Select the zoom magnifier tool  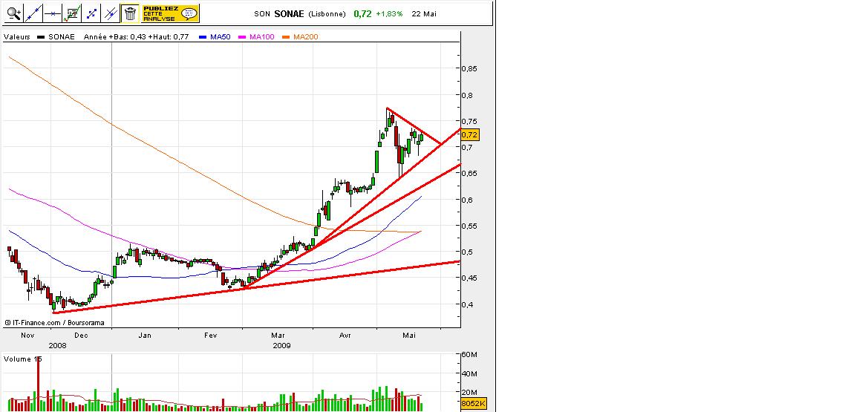14,13
